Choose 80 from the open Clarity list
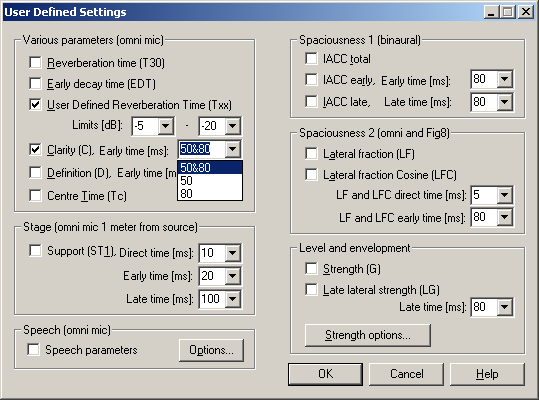 (210, 194)
